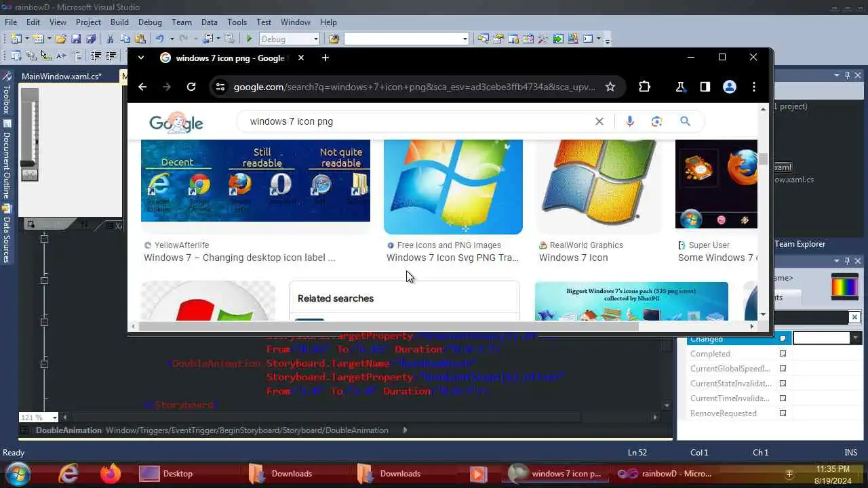Click marker box beside Completed event
The width and height of the screenshot is (868, 488).
pyautogui.click(x=783, y=354)
